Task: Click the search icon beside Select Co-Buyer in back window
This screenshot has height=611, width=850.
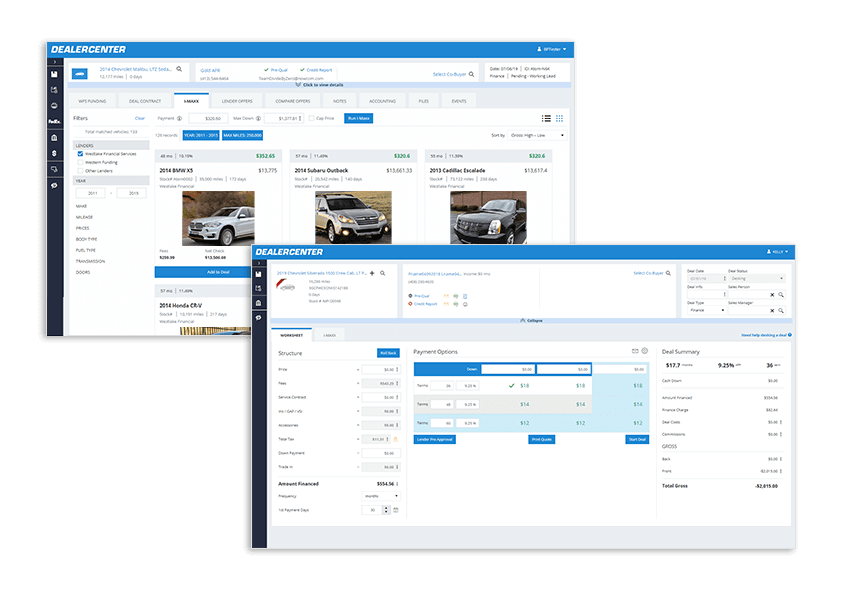Action: tap(471, 74)
